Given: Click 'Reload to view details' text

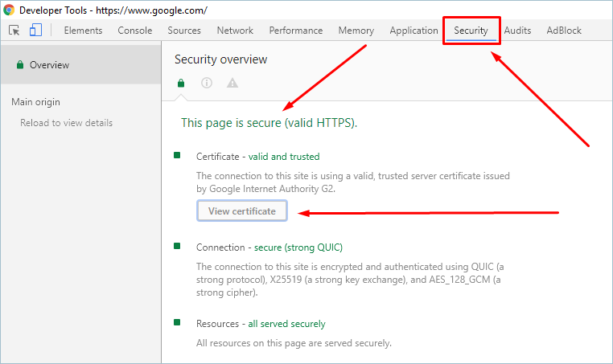Looking at the screenshot, I should tap(67, 123).
